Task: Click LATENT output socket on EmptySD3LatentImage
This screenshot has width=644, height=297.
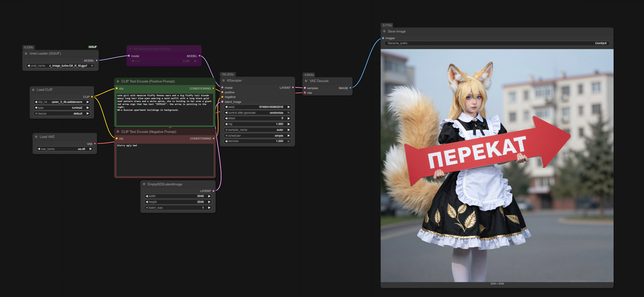Action: [x=214, y=191]
